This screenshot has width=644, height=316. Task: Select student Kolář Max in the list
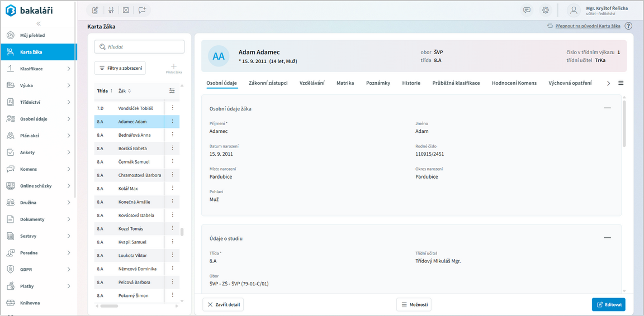[128, 189]
